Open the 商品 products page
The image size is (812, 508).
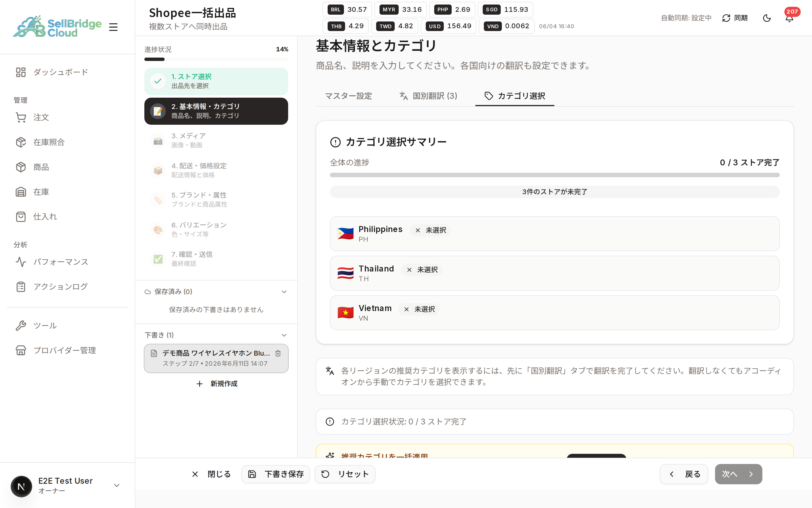pyautogui.click(x=67, y=167)
